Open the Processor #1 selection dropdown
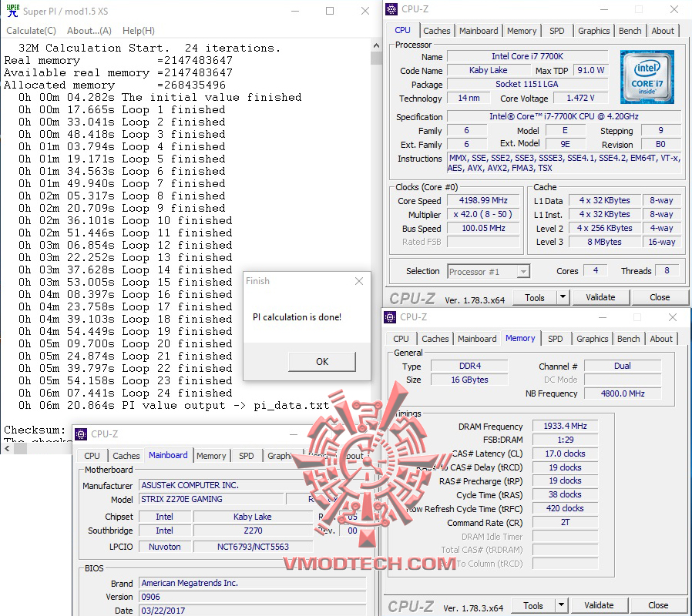 click(x=489, y=272)
